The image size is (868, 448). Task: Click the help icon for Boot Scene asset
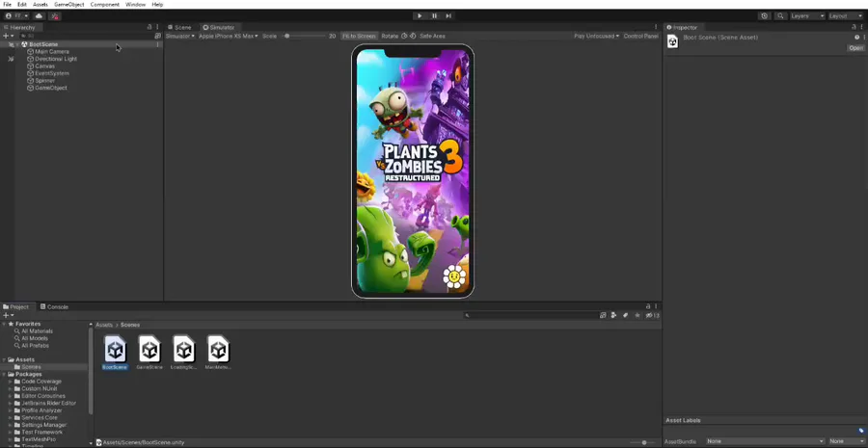[857, 38]
